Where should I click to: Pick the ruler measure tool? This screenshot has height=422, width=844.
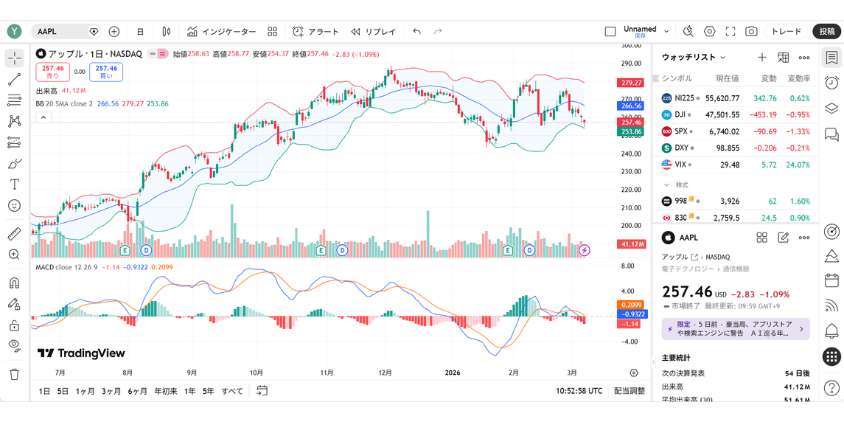pyautogui.click(x=14, y=233)
